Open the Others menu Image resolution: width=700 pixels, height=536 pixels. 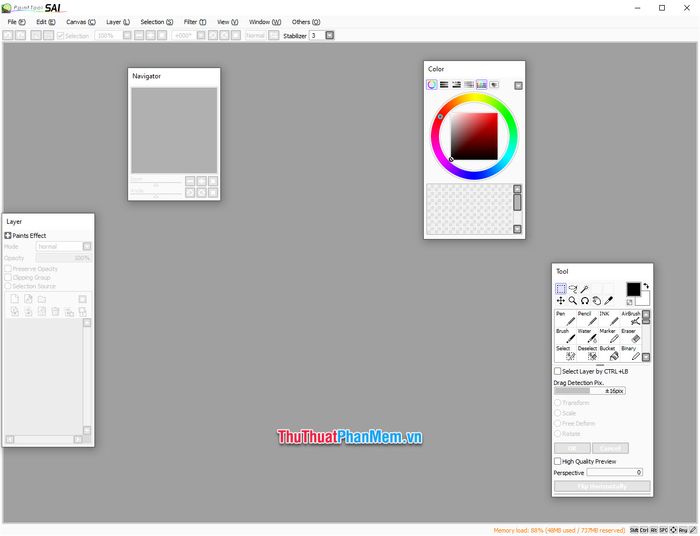306,22
